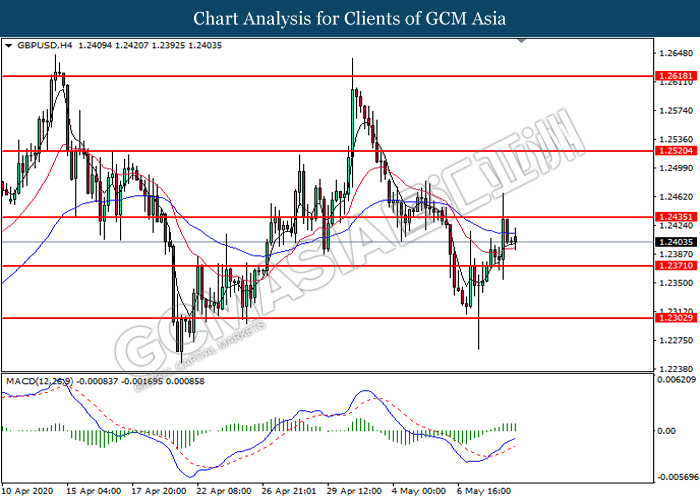Screen dimensions: 700x500
Task: Click the 1.24620 price axis value
Action: click(x=676, y=196)
